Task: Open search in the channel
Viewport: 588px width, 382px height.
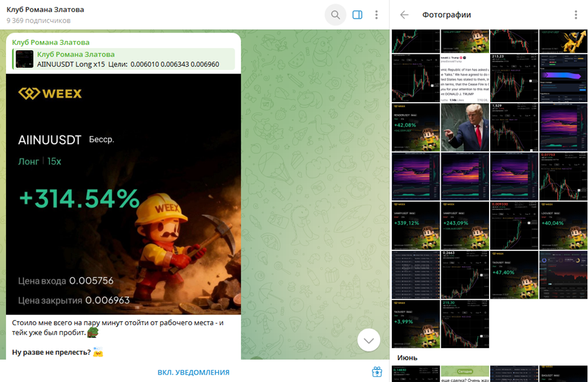Action: click(335, 14)
